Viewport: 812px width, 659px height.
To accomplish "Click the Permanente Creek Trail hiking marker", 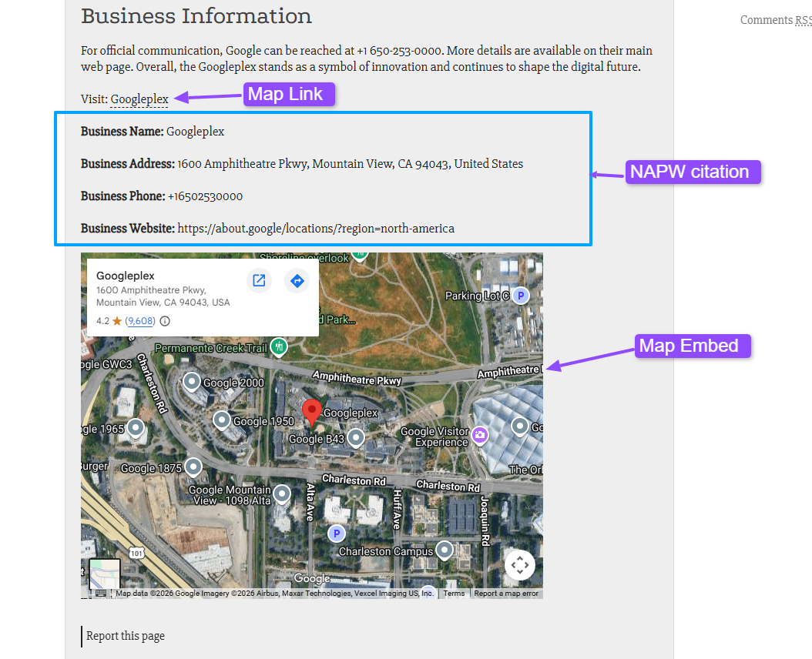I will pos(279,347).
